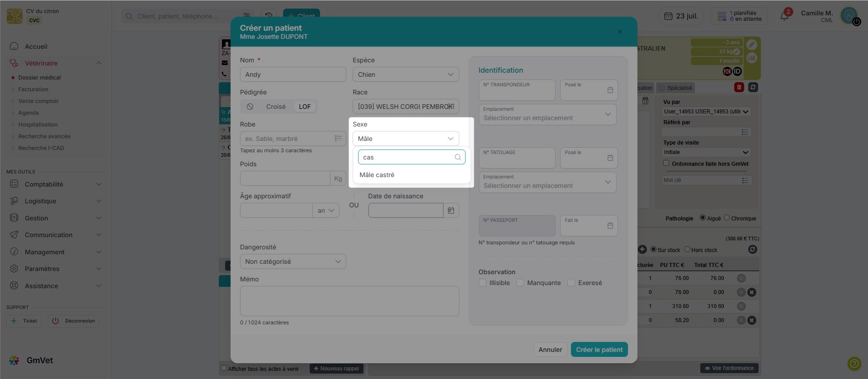Image resolution: width=868 pixels, height=379 pixels.
Task: Open the Dangerosité dropdown
Action: pyautogui.click(x=292, y=262)
